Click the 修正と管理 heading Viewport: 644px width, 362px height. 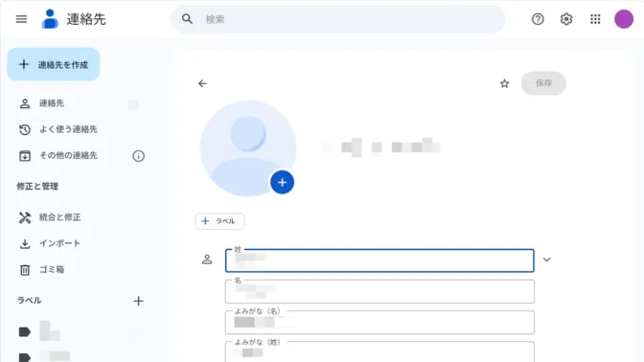(x=37, y=187)
